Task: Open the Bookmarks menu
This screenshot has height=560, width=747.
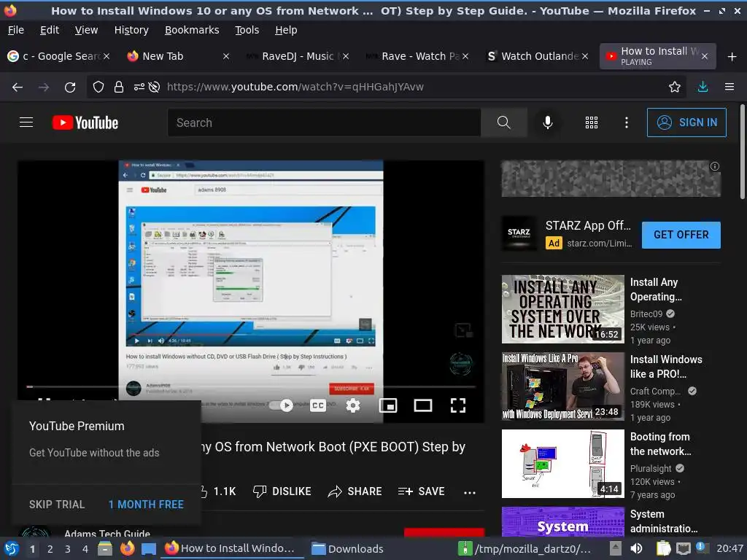Action: tap(192, 30)
